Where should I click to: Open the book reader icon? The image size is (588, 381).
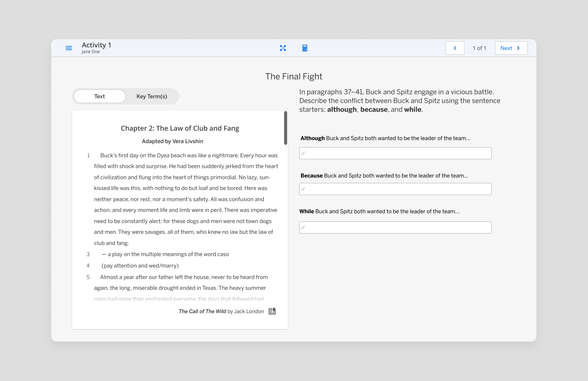click(x=272, y=311)
